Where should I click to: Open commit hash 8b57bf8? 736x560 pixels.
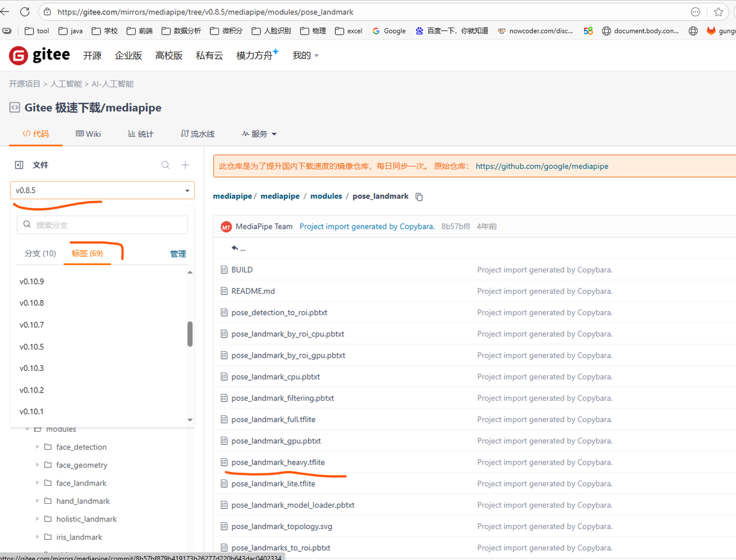455,227
